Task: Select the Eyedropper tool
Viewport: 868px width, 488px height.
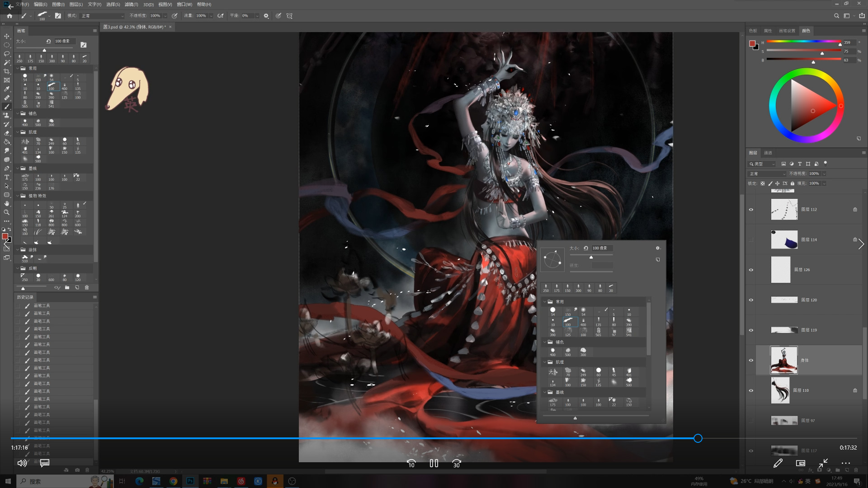Action: click(7, 89)
